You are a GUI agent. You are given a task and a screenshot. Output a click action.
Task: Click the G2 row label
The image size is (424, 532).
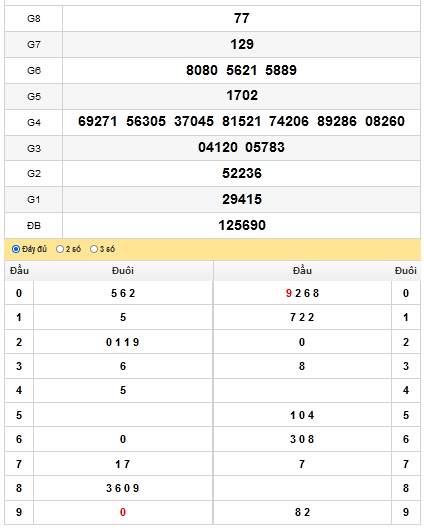coord(34,173)
